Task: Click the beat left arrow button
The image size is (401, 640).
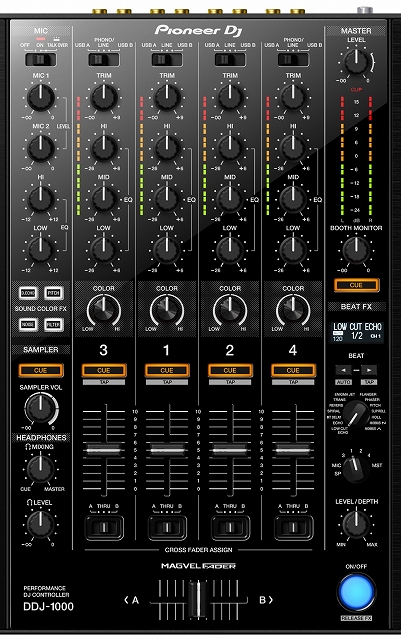Action: tap(343, 370)
